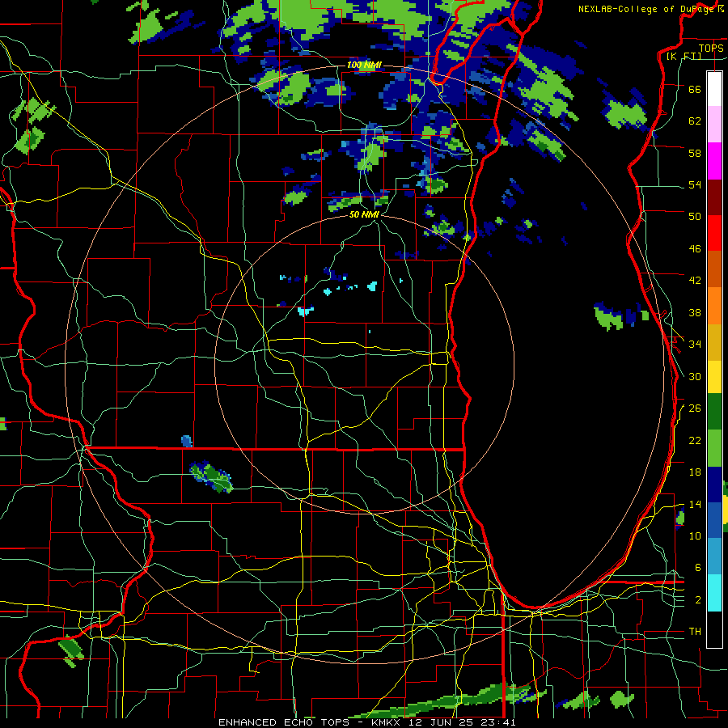Click the '14' legend scale label
Screen dimensions: 728x728
tap(695, 504)
